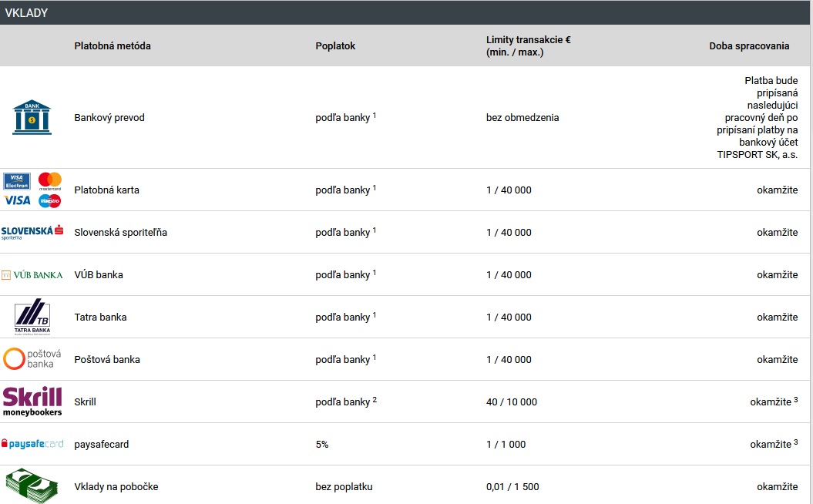
Task: Click the Platobná karta 1 / 40 000 limit
Action: pos(509,190)
